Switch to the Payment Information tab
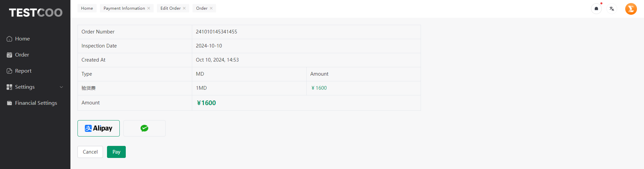Viewport: 644px width, 169px height. pos(124,8)
